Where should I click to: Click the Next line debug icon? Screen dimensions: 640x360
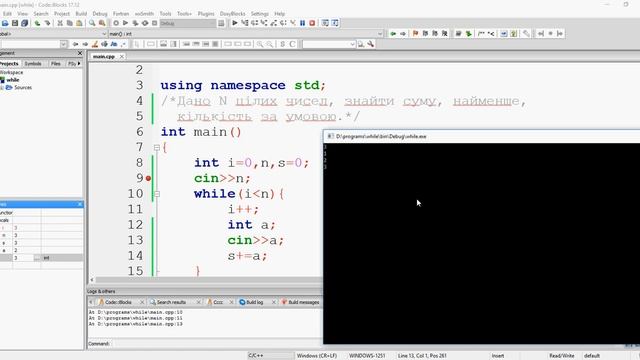[x=254, y=23]
